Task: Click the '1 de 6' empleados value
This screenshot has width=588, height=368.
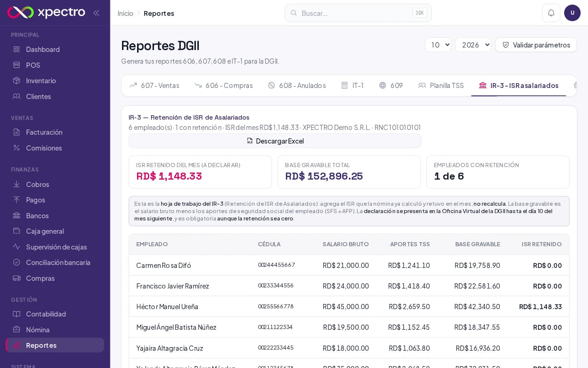Action: [x=449, y=176]
